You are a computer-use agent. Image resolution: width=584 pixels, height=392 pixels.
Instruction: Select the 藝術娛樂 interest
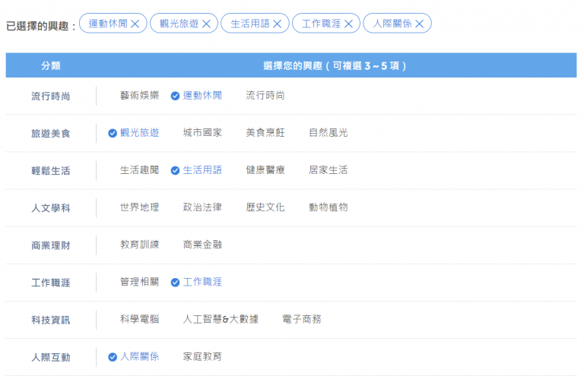point(139,96)
